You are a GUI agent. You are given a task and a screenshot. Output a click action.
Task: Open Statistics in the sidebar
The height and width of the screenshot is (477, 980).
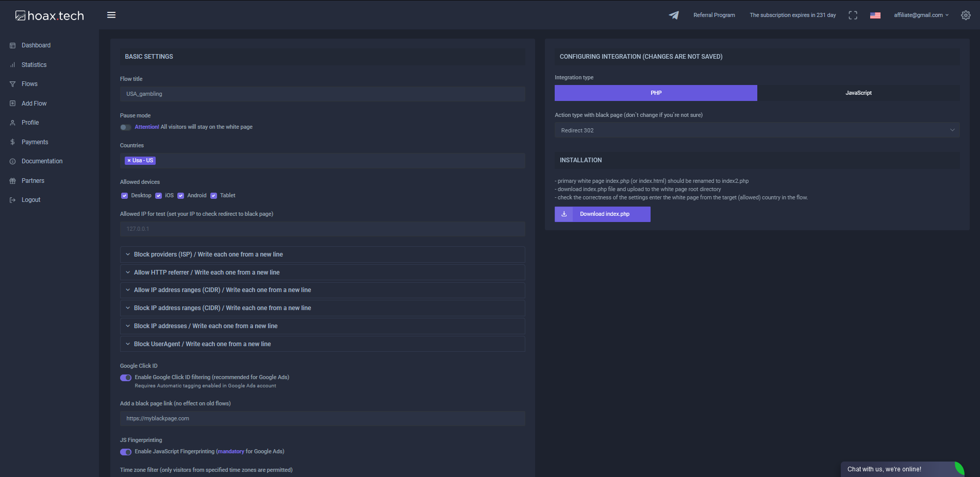[34, 65]
